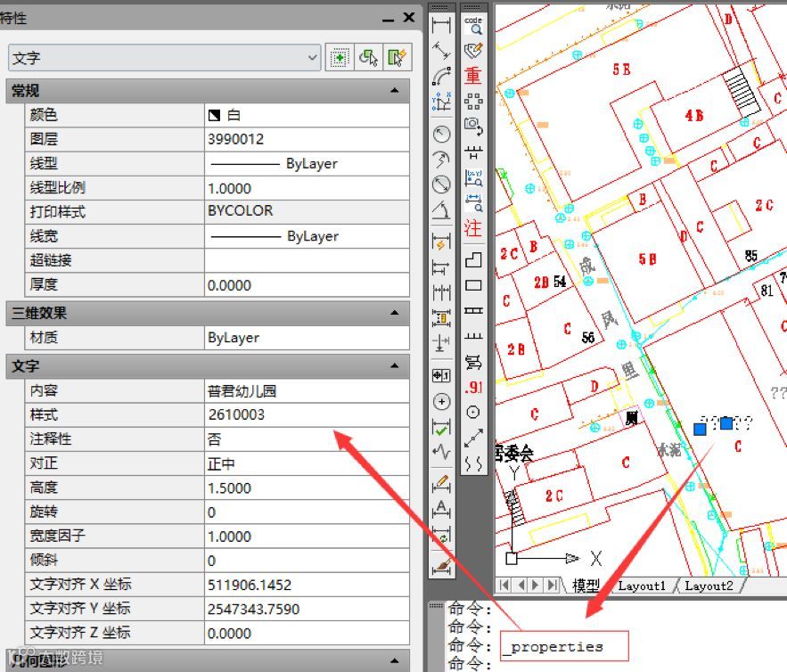Click first-tab navigation arrow
This screenshot has height=672, width=787.
505,586
